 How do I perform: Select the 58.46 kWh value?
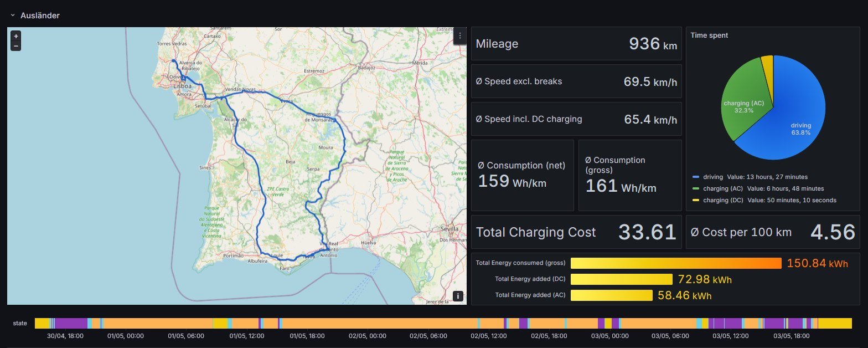click(685, 295)
